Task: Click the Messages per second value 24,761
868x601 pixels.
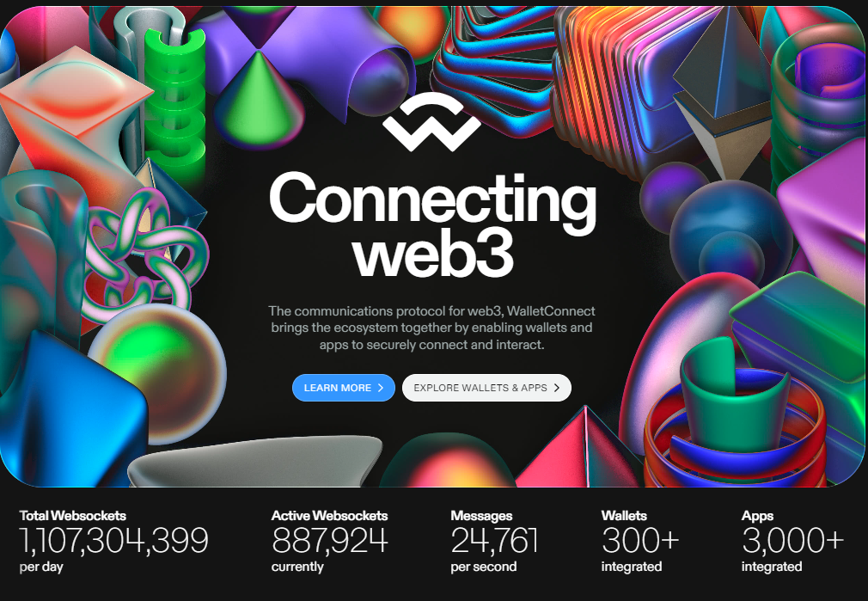Action: pyautogui.click(x=494, y=541)
